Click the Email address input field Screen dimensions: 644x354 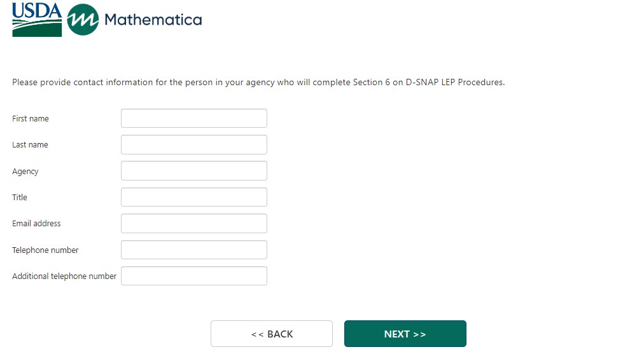193,224
